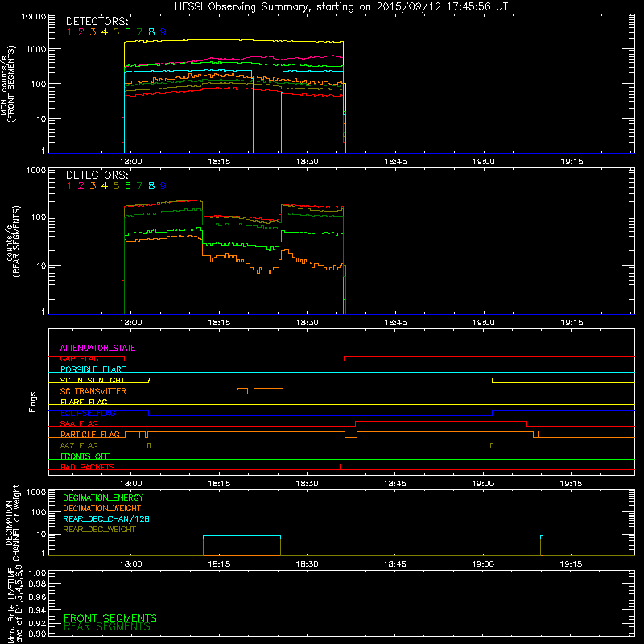This screenshot has width=644, height=644.
Task: Click 18:30 tick under front segments plot
Action: point(308,162)
